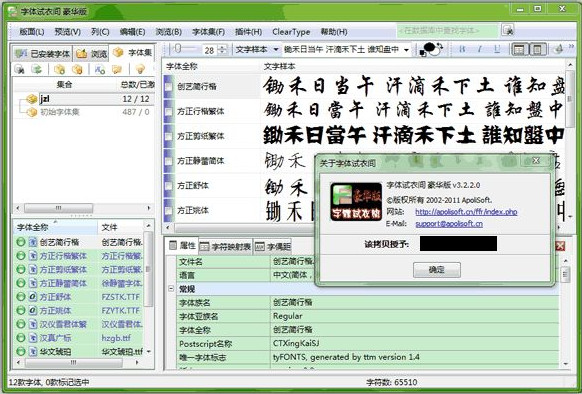582x394 pixels.
Task: Increase font size with the up stepper arrow
Action: [x=222, y=47]
